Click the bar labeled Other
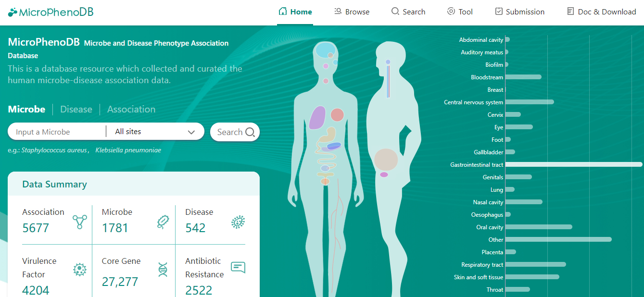 (x=558, y=239)
